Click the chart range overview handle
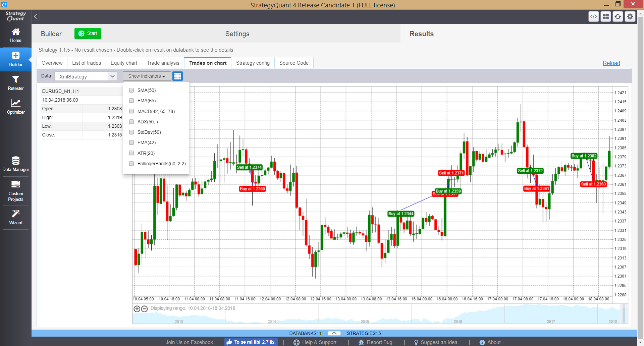This screenshot has width=644, height=346. tap(624, 314)
